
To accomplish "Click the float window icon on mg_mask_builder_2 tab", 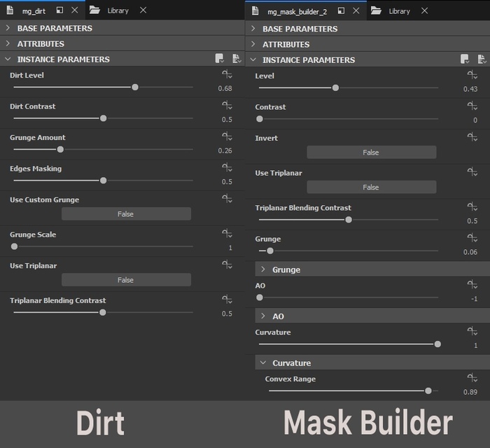I will [341, 11].
